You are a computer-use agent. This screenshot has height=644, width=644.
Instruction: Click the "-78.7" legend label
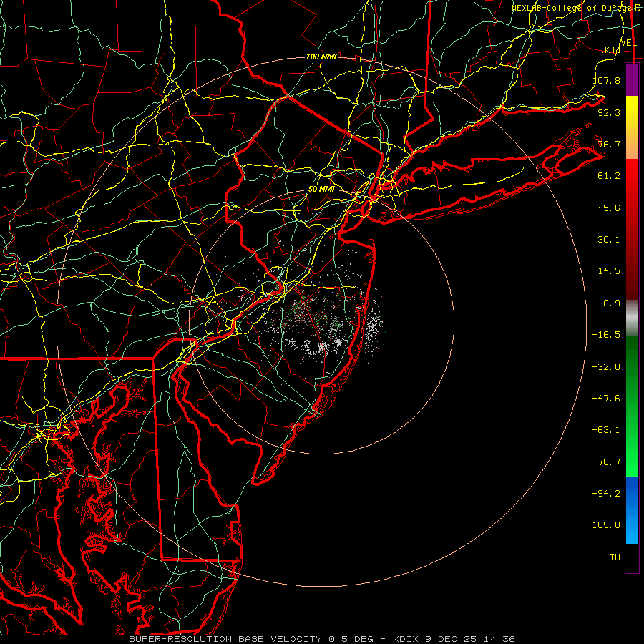pos(606,462)
